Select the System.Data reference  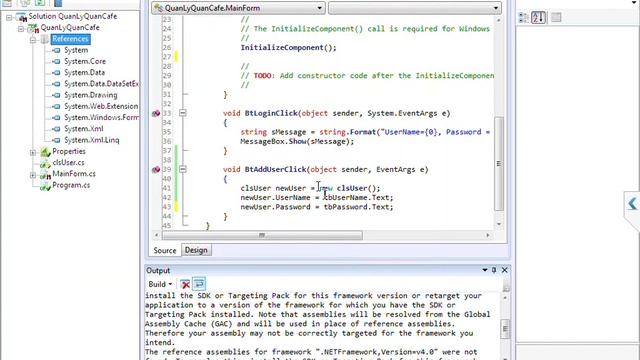click(84, 72)
